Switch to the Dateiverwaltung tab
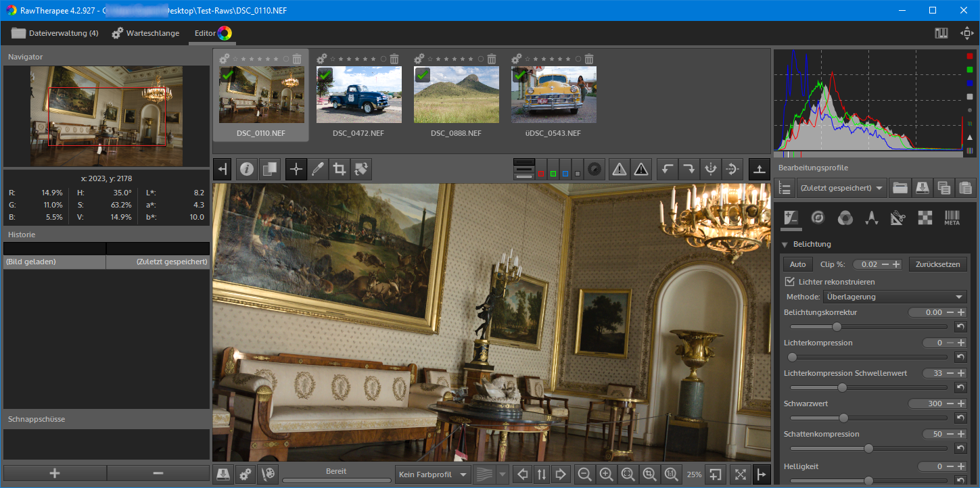980x488 pixels. click(55, 33)
